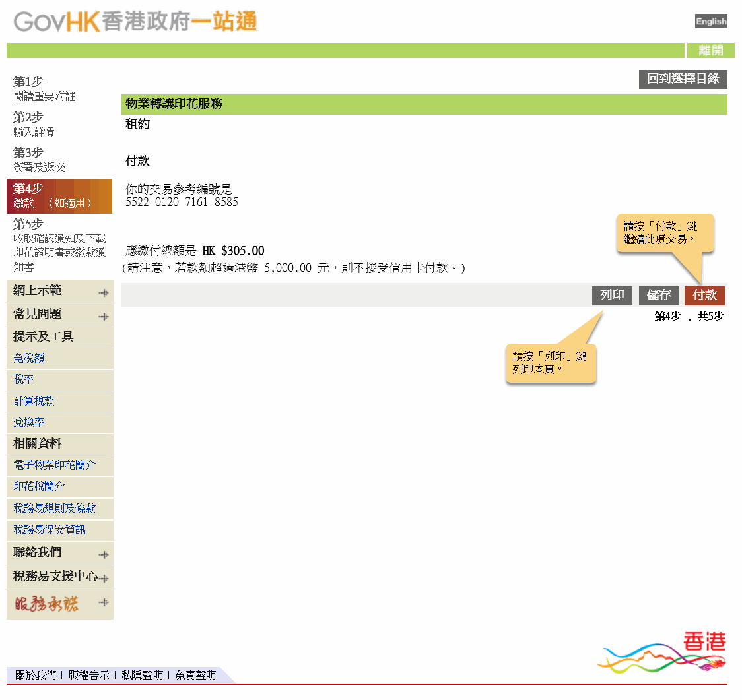
Task: Expand the 服務承諾 plus icon
Action: [104, 602]
